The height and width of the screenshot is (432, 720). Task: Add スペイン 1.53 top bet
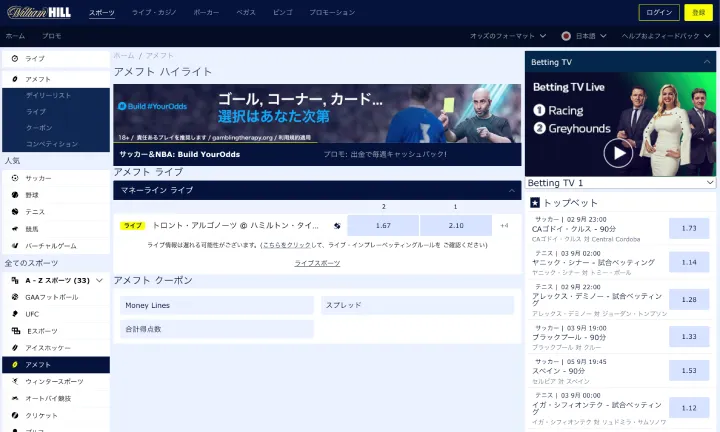point(689,370)
